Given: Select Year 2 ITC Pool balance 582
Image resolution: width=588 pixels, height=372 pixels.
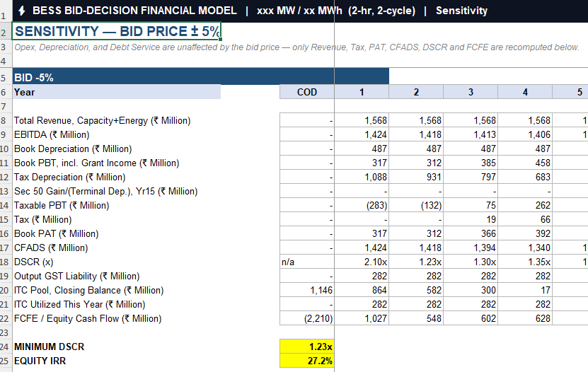Looking at the screenshot, I should click(x=416, y=291).
